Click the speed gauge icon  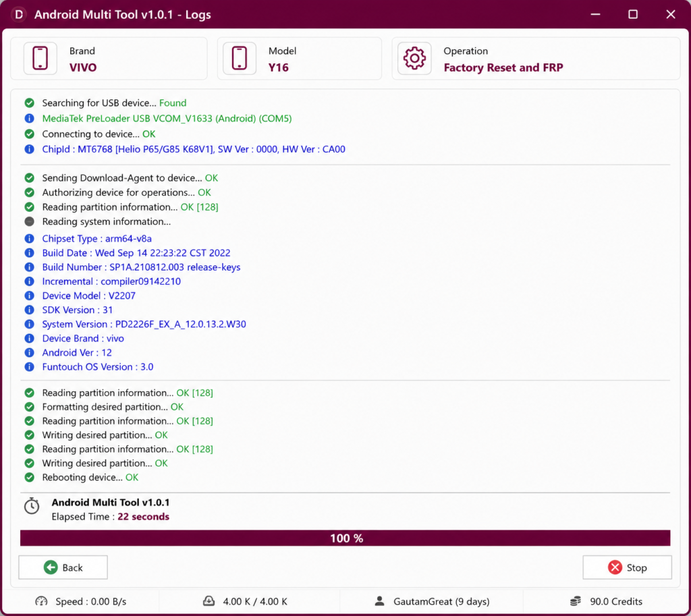coord(41,601)
